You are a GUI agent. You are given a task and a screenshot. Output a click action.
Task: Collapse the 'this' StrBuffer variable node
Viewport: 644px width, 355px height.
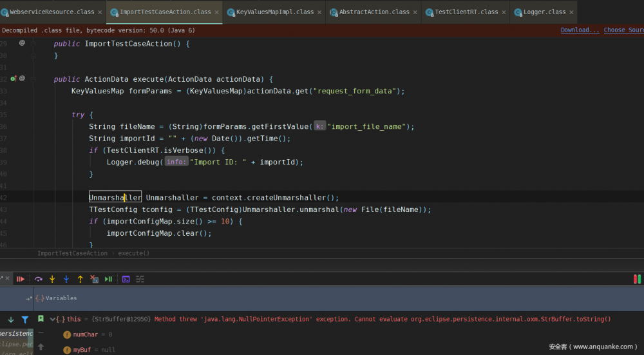click(x=53, y=320)
